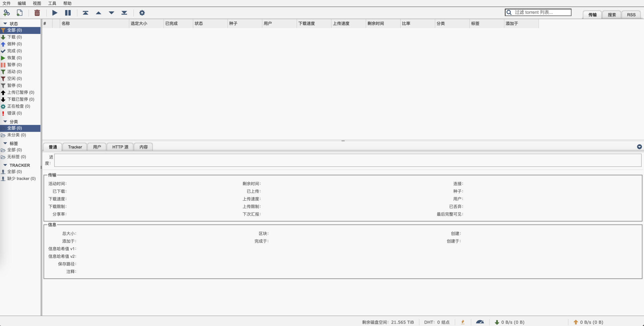Collapse the TRACKER section
This screenshot has height=326, width=644.
5,165
